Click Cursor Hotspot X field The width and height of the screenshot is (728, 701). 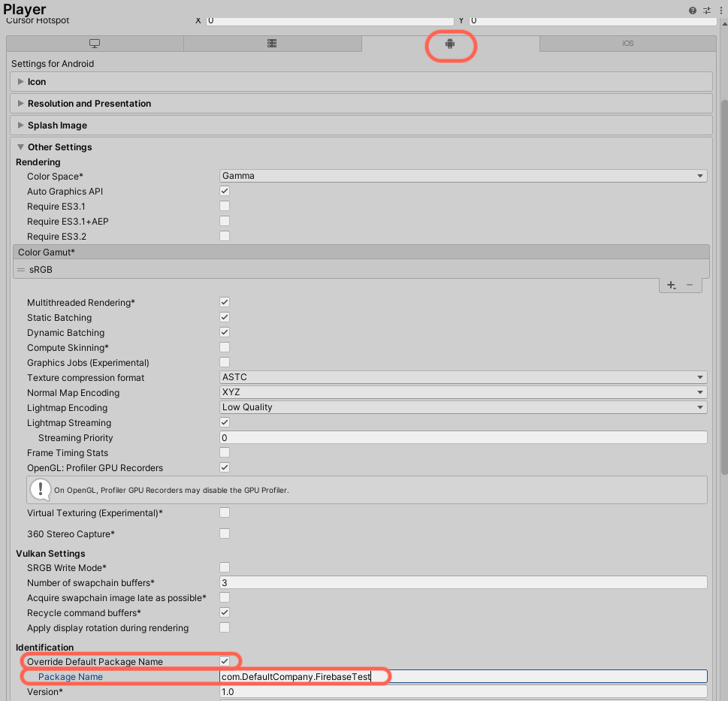330,21
